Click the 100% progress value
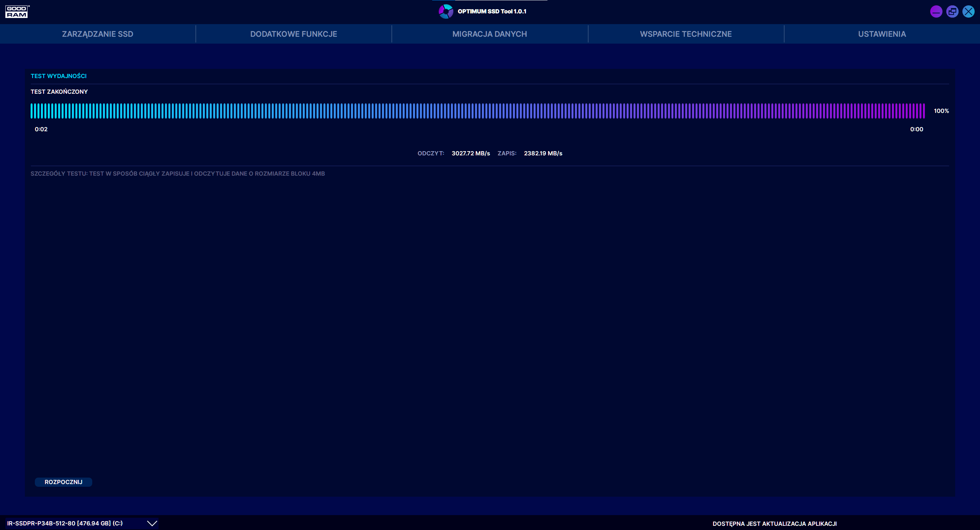The height and width of the screenshot is (530, 980). point(941,111)
